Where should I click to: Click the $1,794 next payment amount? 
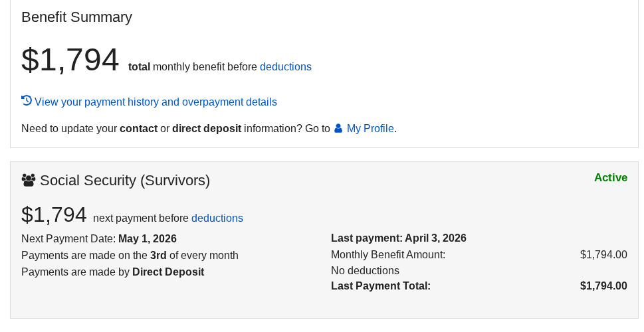pos(54,214)
